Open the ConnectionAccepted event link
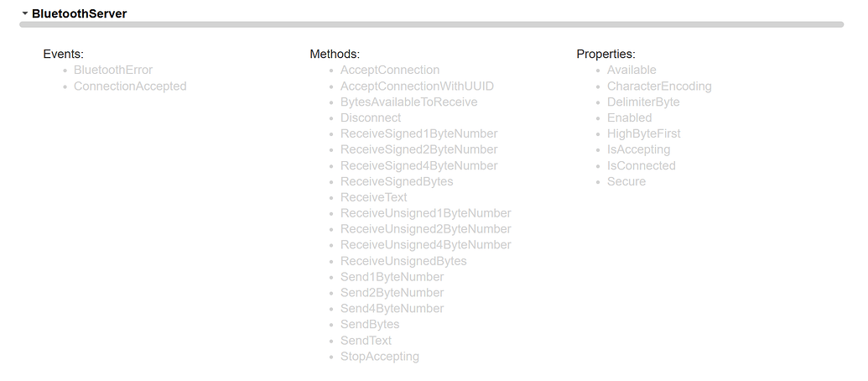The image size is (868, 381). [x=130, y=86]
